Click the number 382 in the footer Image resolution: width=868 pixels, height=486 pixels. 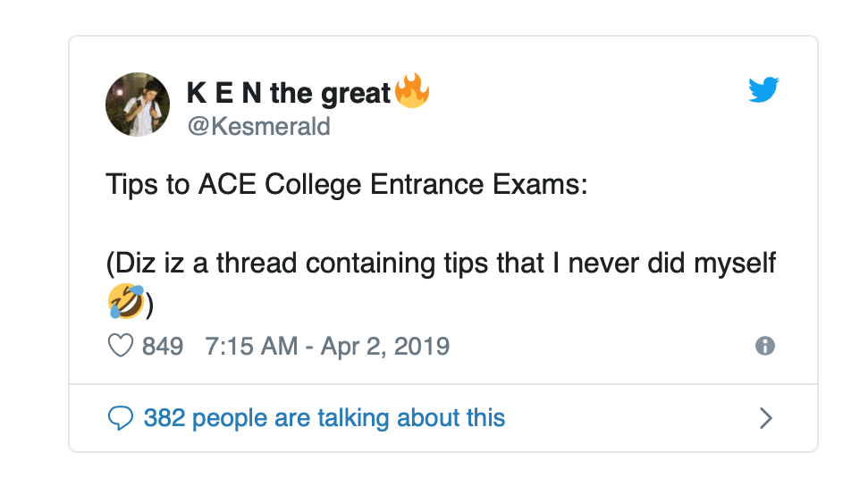[x=164, y=418]
